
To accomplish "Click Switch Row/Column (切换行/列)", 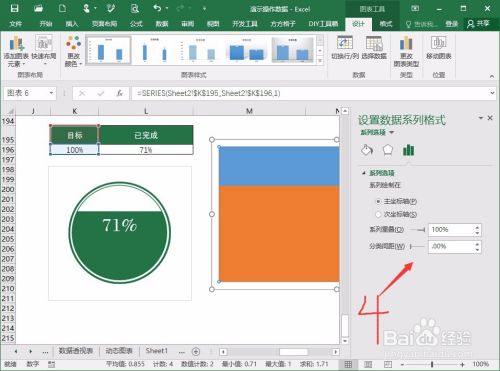I will pyautogui.click(x=345, y=47).
